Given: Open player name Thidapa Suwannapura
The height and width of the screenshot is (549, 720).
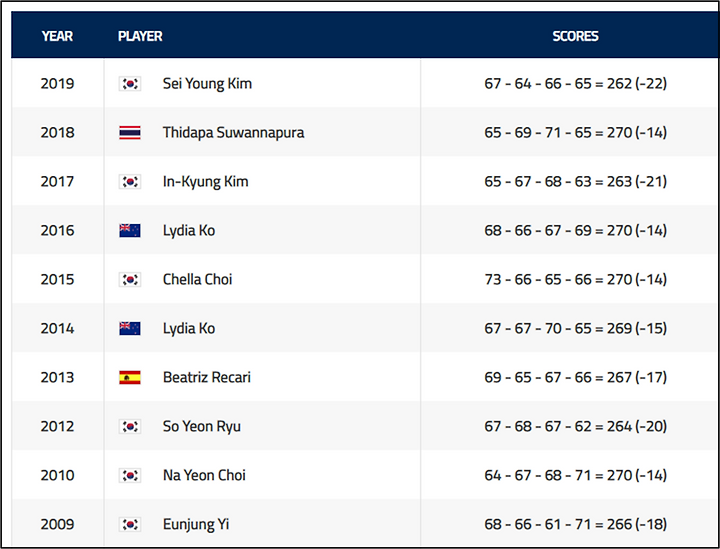Looking at the screenshot, I should pyautogui.click(x=233, y=133).
